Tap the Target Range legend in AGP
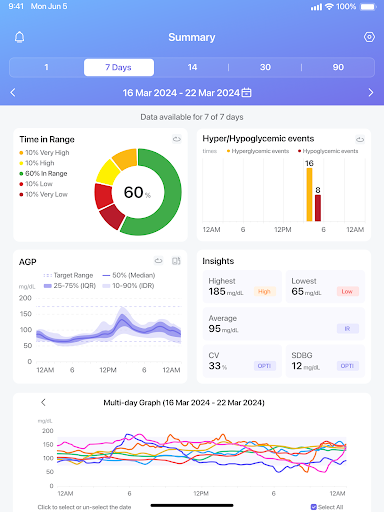The width and height of the screenshot is (384, 512). pyautogui.click(x=68, y=275)
